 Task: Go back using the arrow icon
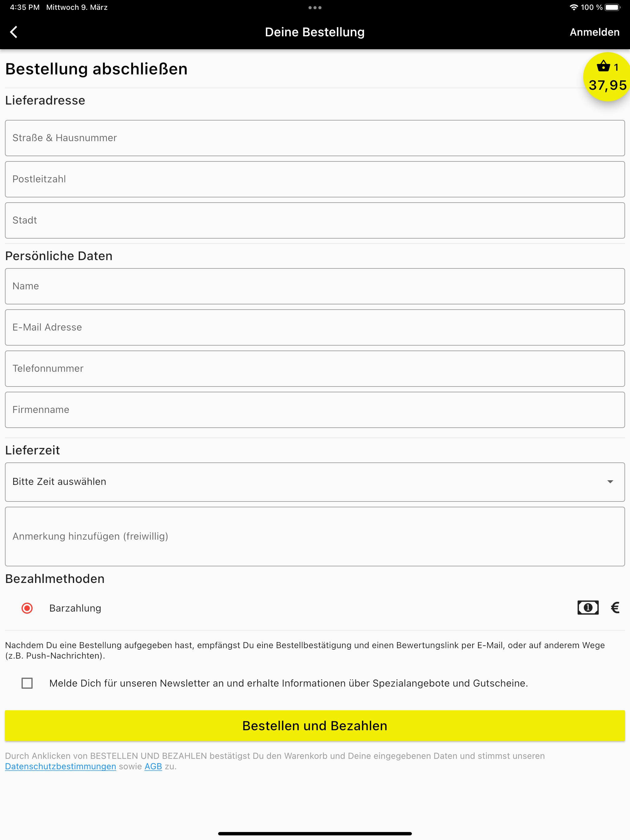14,32
